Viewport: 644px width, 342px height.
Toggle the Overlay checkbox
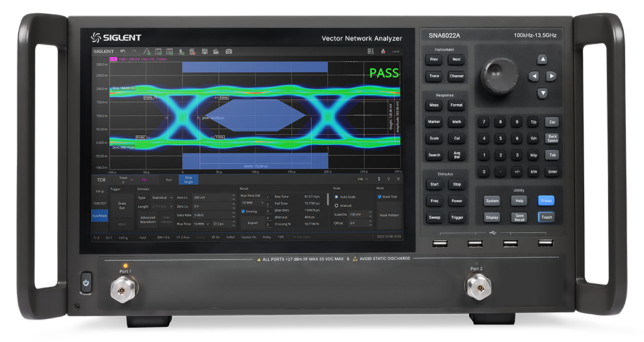coord(243,211)
